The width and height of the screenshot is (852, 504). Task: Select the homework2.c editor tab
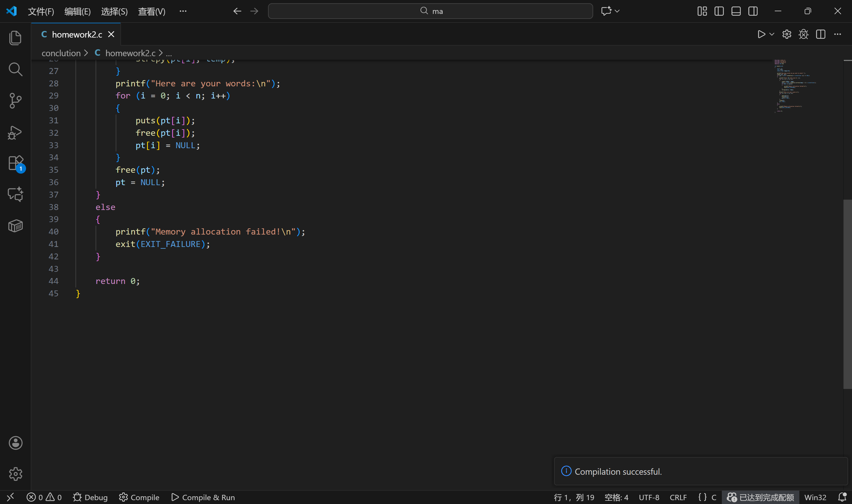click(x=77, y=35)
